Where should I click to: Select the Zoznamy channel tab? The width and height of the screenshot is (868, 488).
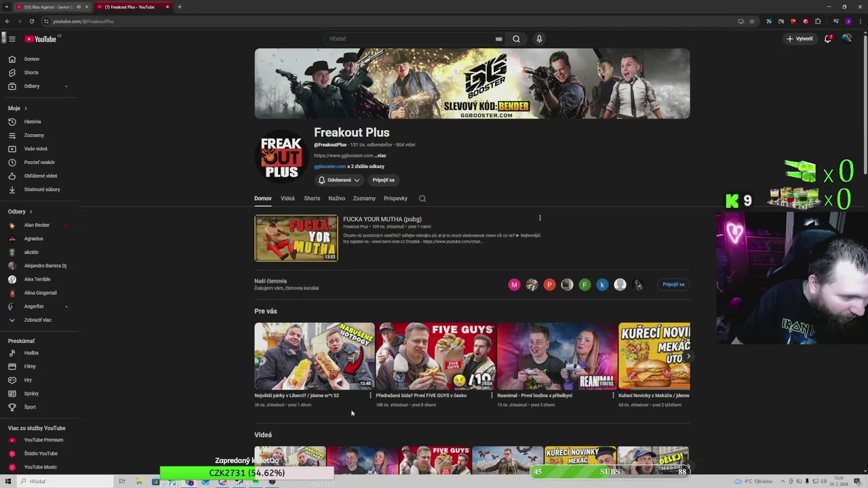[364, 199]
